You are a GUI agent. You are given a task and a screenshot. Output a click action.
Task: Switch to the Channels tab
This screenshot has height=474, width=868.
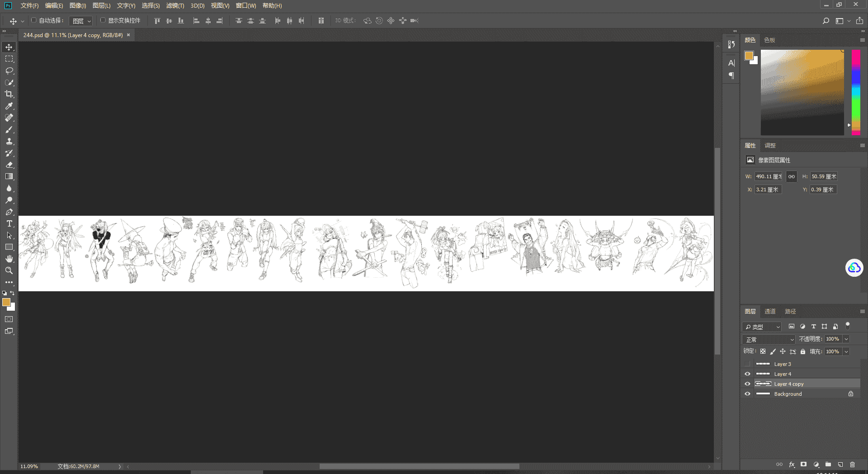point(770,312)
